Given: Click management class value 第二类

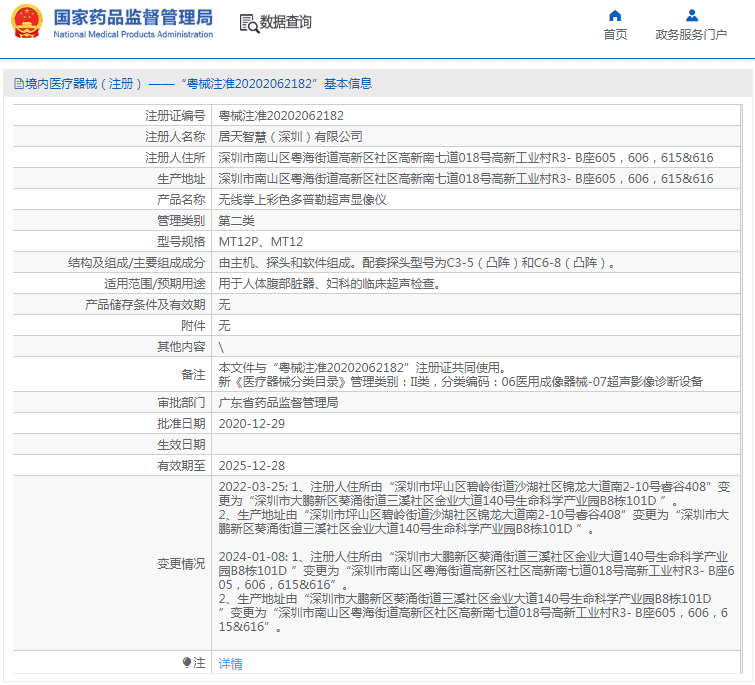Looking at the screenshot, I should point(236,220).
